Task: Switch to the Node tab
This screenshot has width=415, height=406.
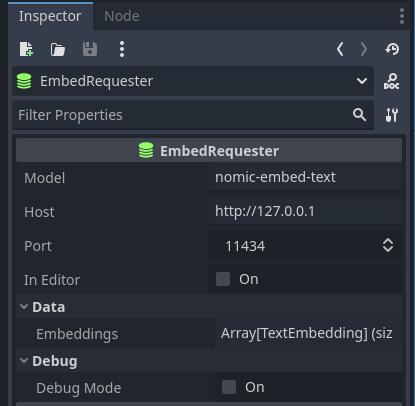Action: click(x=122, y=16)
